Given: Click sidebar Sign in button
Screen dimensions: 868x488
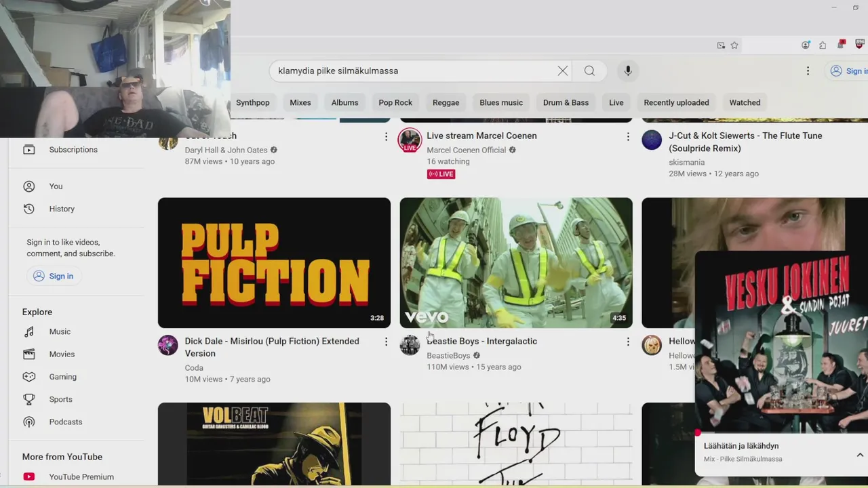Looking at the screenshot, I should (x=53, y=276).
